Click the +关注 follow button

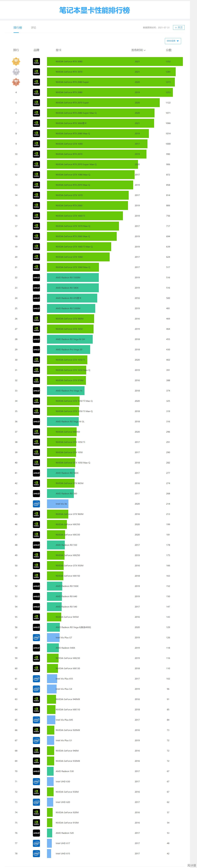point(179,27)
